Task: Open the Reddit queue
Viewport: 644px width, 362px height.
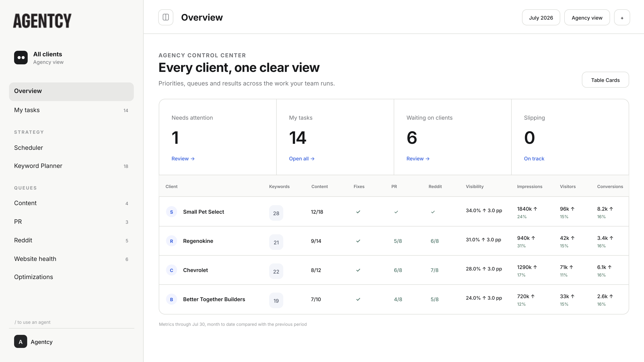Action: pyautogui.click(x=71, y=240)
